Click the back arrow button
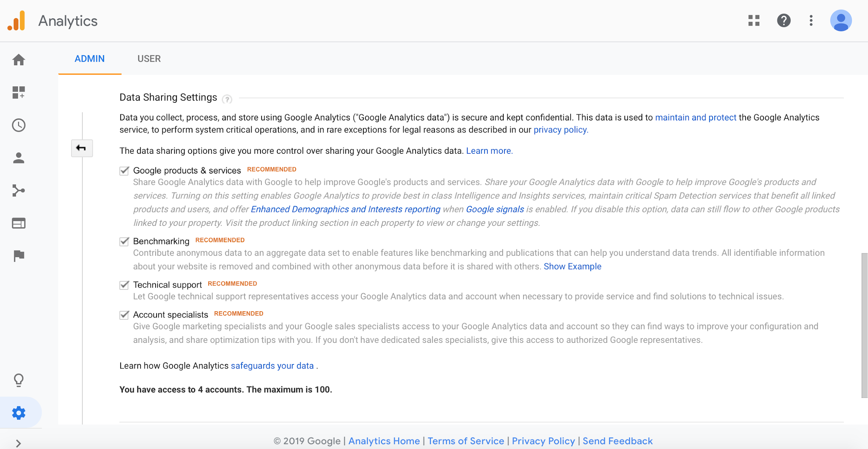The height and width of the screenshot is (449, 868). click(x=82, y=148)
